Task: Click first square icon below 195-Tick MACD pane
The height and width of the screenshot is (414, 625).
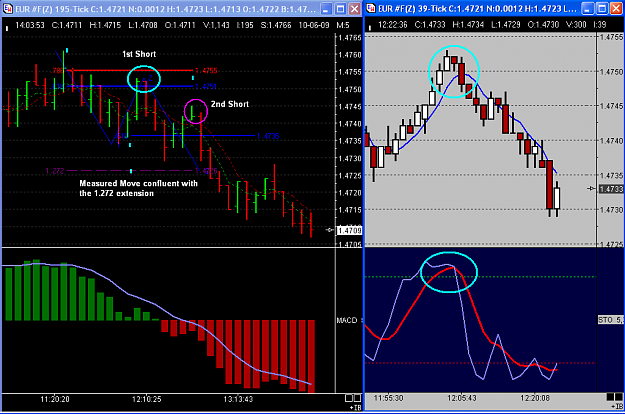Action: (x=349, y=398)
